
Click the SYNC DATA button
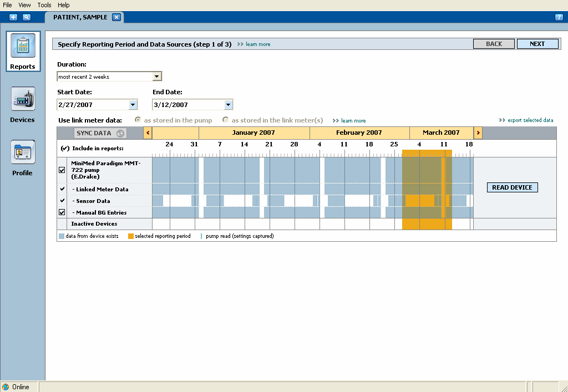point(100,133)
